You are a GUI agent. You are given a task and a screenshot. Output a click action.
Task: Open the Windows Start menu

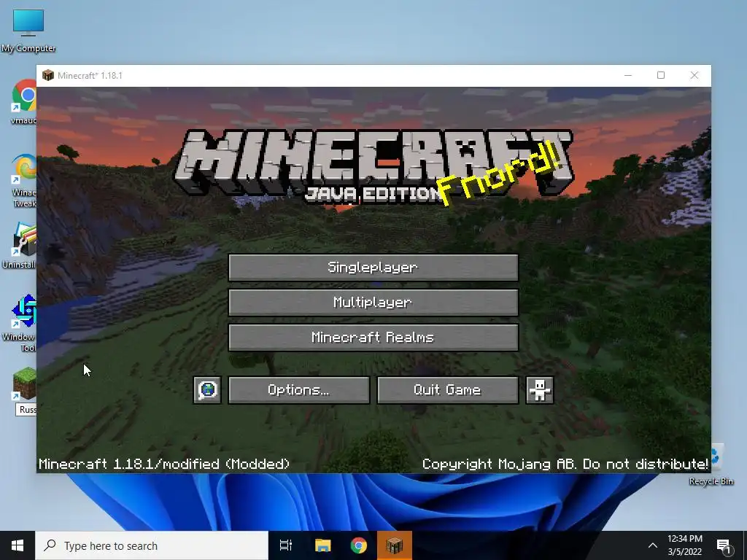(x=18, y=545)
